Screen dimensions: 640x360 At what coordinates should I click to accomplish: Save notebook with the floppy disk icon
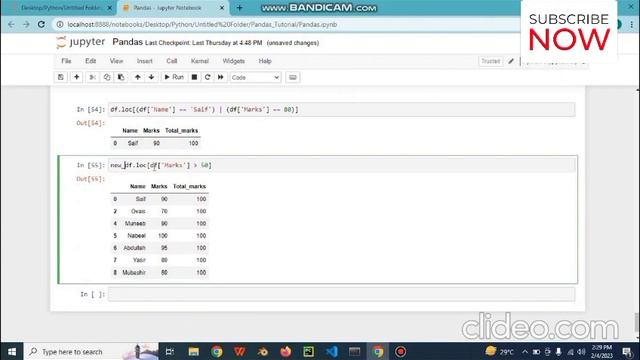point(60,77)
